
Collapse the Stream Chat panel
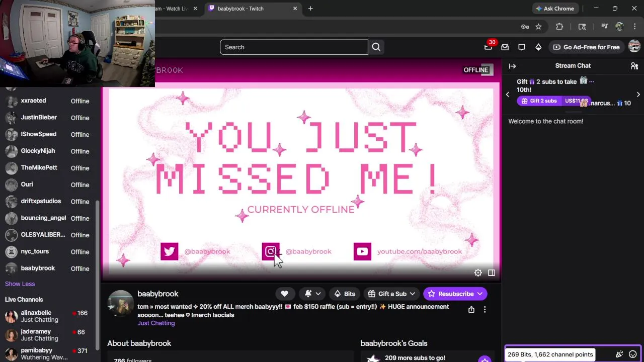click(x=512, y=66)
